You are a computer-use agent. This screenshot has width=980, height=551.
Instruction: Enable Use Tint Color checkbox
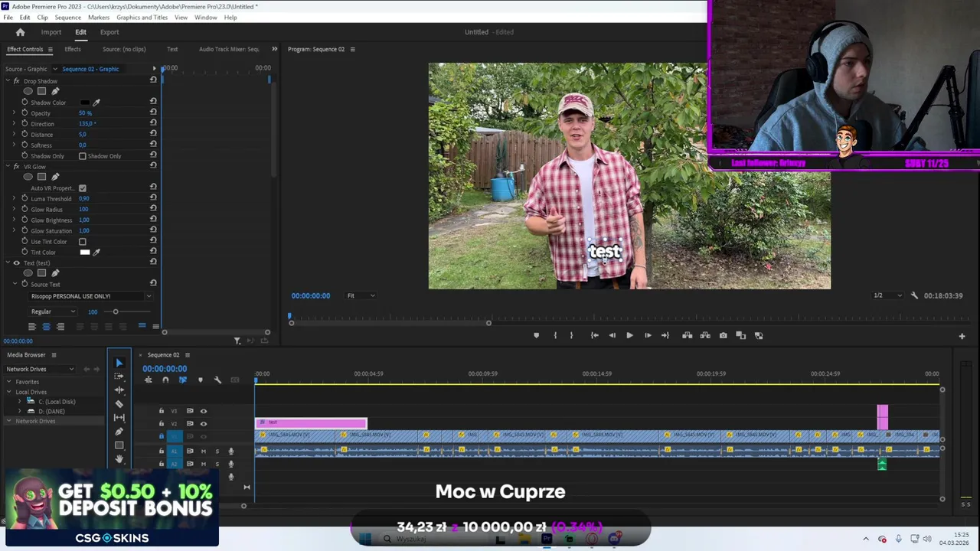pyautogui.click(x=83, y=242)
